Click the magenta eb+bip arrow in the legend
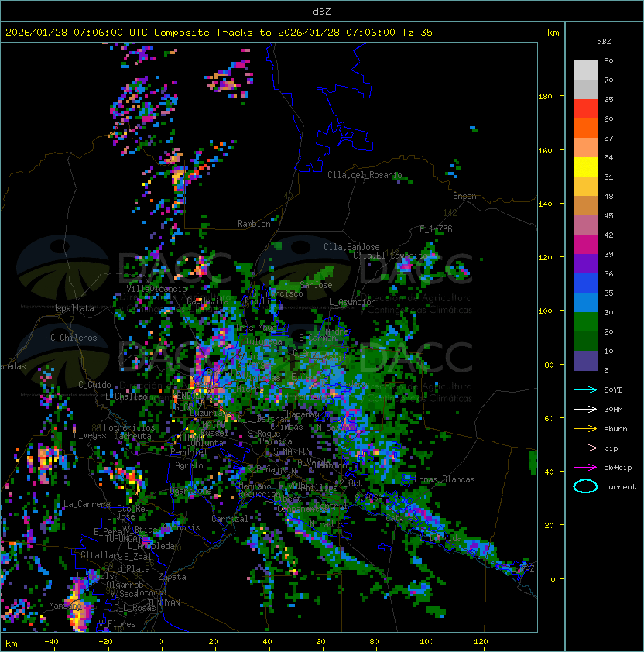 [x=585, y=468]
